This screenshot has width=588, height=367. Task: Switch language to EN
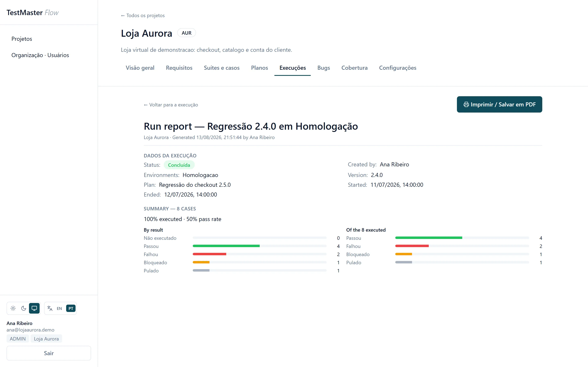click(x=59, y=308)
